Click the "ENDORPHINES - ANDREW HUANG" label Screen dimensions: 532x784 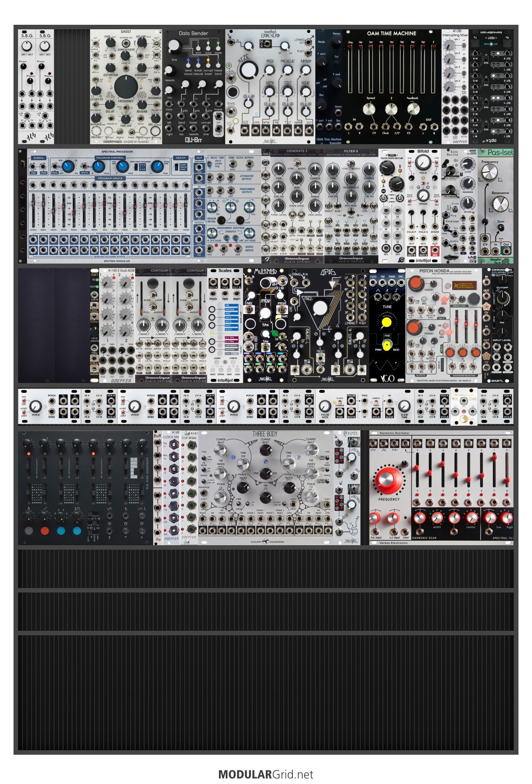tap(126, 141)
